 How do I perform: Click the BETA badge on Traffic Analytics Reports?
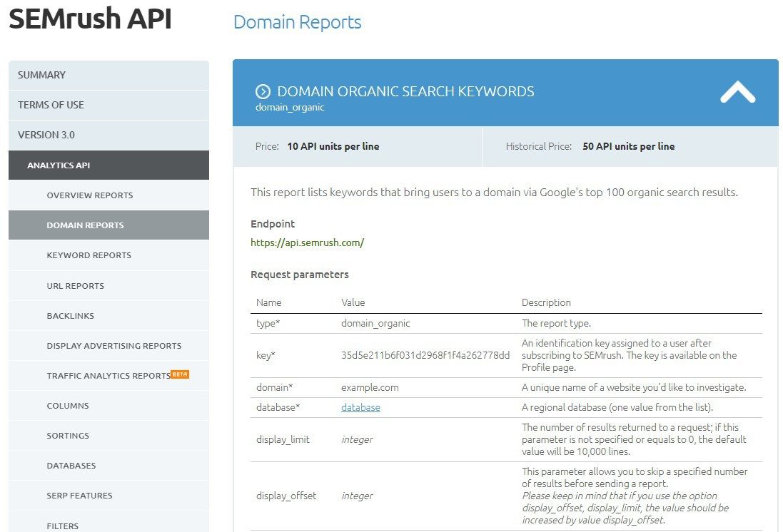point(180,374)
